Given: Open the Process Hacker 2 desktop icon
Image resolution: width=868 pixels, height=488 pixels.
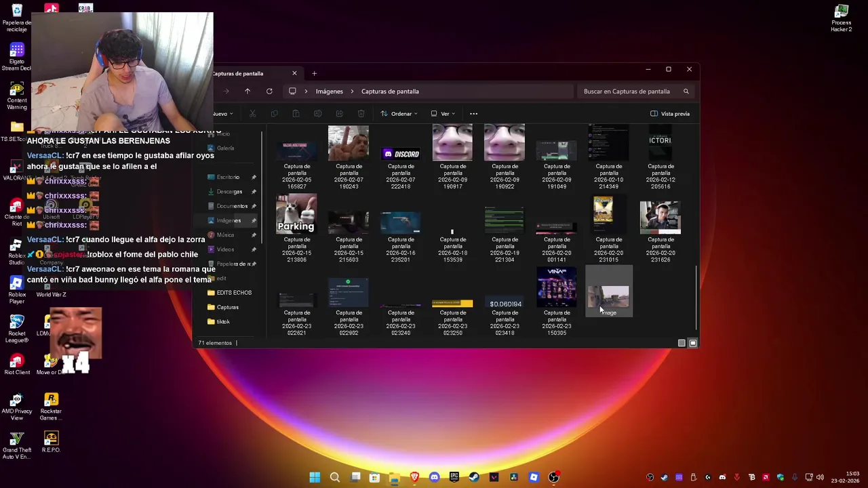Looking at the screenshot, I should pos(842,18).
